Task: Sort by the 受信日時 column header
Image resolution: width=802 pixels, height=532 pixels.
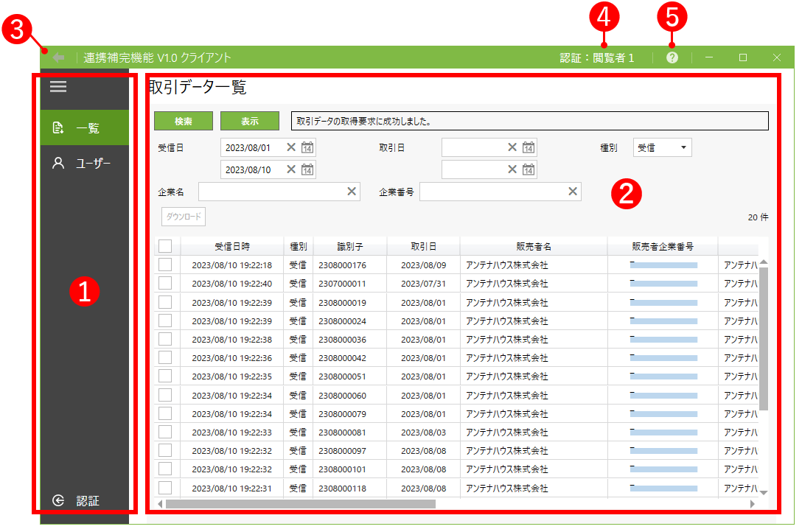Action: click(231, 246)
